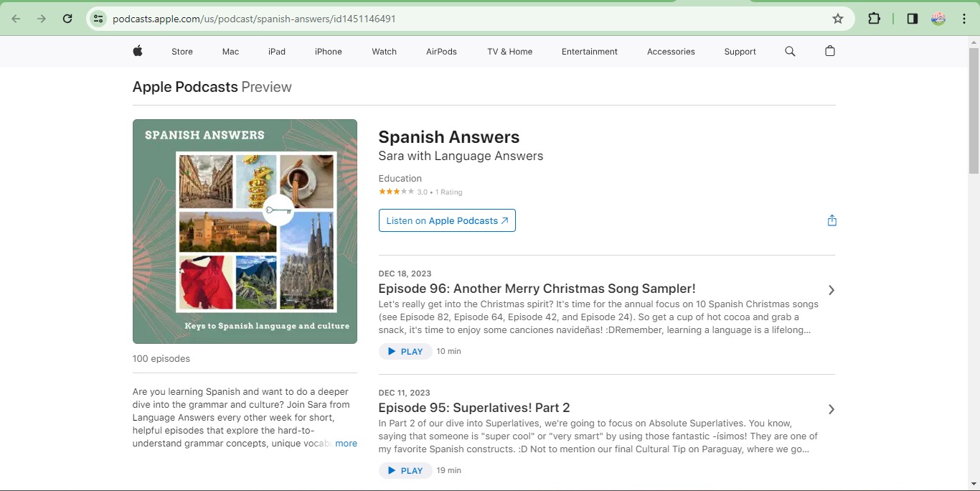Open Support menu item
The width and height of the screenshot is (980, 491).
click(740, 52)
